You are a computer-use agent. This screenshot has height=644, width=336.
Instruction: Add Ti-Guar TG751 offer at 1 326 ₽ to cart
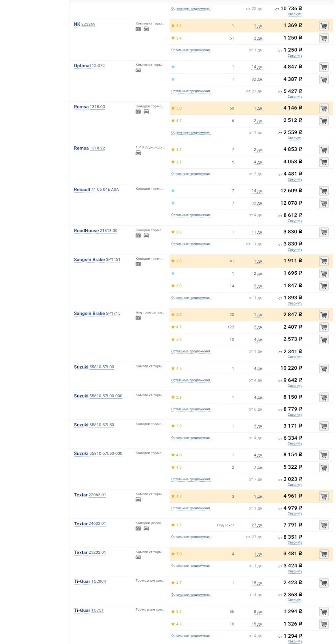(x=324, y=624)
